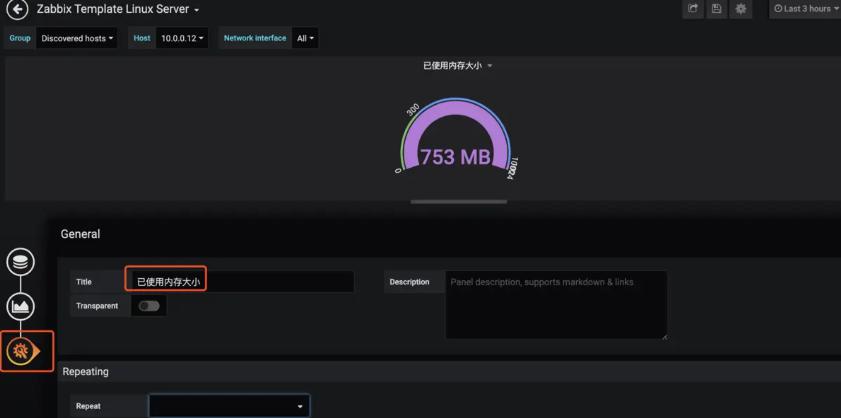841x418 pixels.
Task: Open the Visualization chart tab icon
Action: [x=20, y=307]
